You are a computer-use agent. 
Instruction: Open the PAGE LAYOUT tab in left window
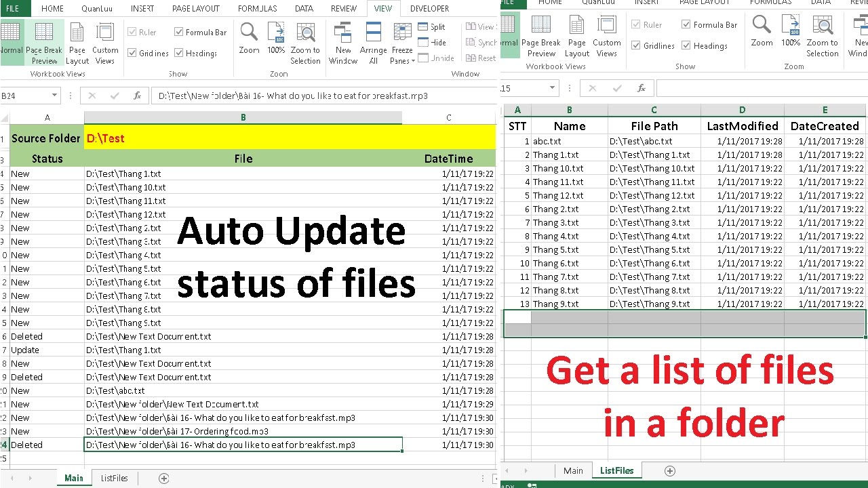(x=196, y=9)
